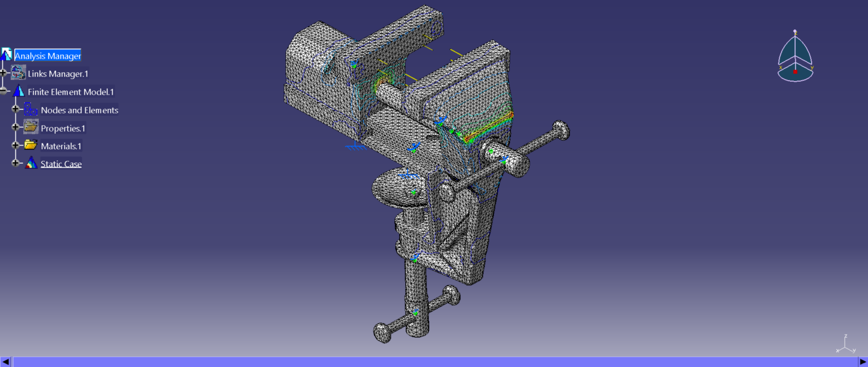The image size is (868, 367).
Task: Click the XYZ axis triad
Action: click(845, 344)
